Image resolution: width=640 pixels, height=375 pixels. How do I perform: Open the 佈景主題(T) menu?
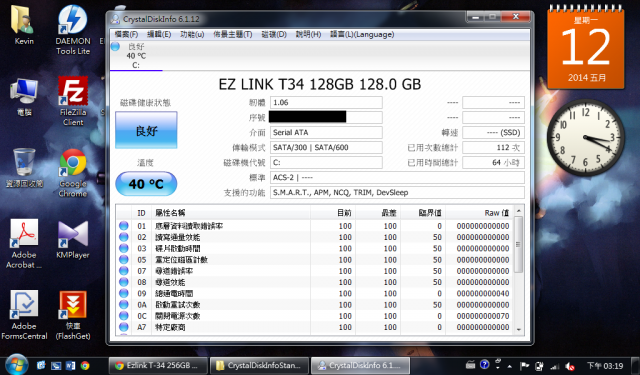tap(233, 35)
